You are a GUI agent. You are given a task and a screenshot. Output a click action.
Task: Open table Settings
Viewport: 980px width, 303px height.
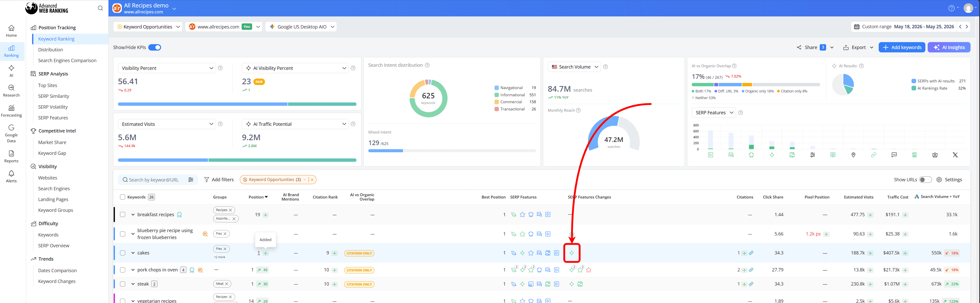pyautogui.click(x=949, y=180)
